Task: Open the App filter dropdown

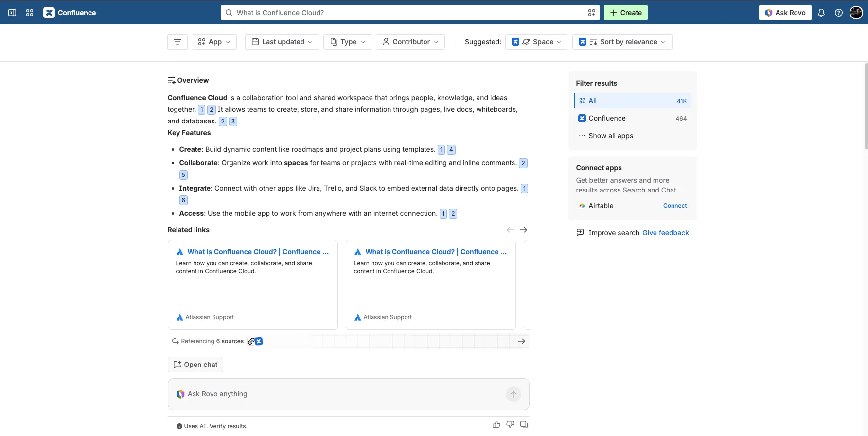Action: (214, 42)
